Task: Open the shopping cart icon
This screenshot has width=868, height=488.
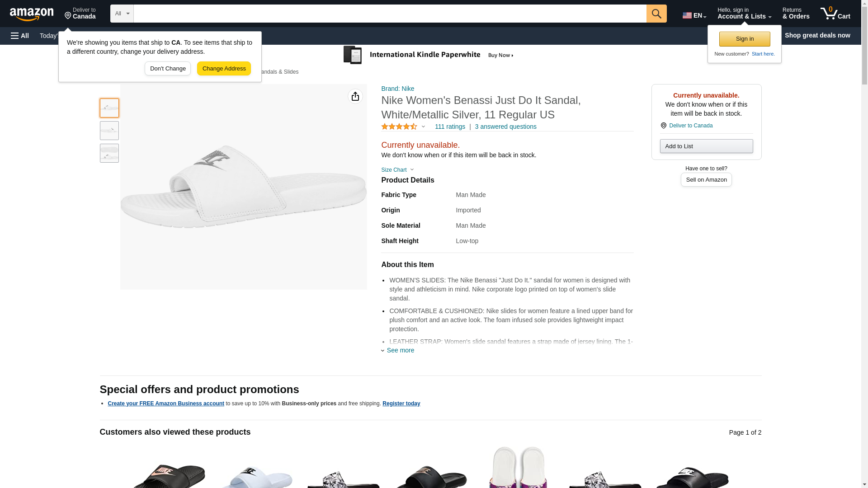Action: [835, 14]
